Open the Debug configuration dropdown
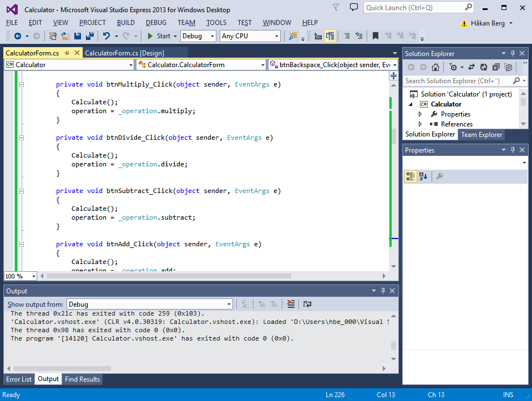Image resolution: width=532 pixels, height=401 pixels. (x=198, y=36)
